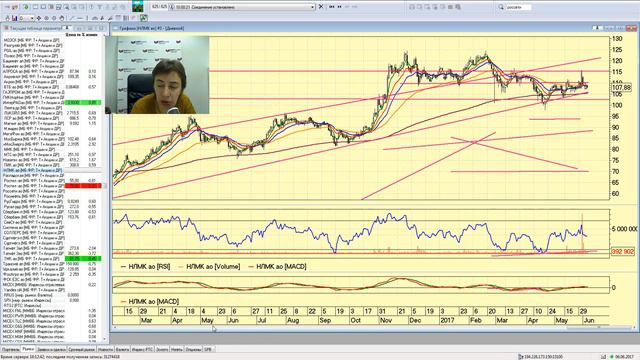Click the search magnifier icon in toolbar
Viewport: 640px width, 360px height.
(501, 7)
